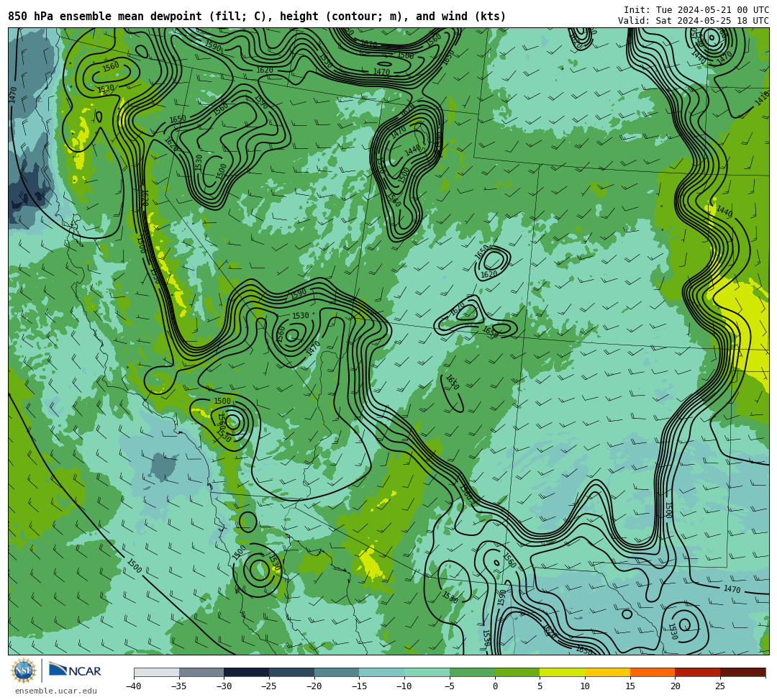
Task: Select the 850 hPa ensemble mean dewpoint title
Action: (257, 17)
